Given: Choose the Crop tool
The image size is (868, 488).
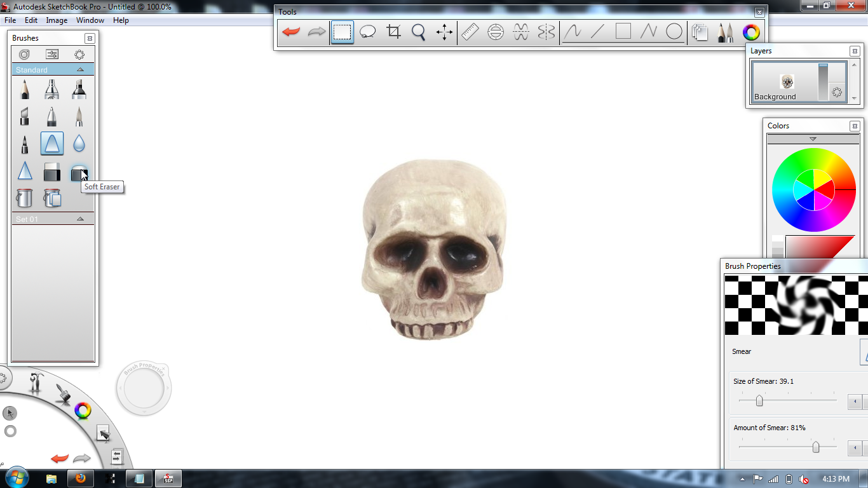Looking at the screenshot, I should (x=393, y=32).
